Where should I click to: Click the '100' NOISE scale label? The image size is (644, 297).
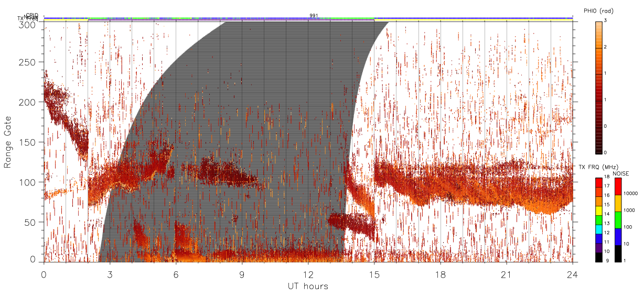click(627, 227)
